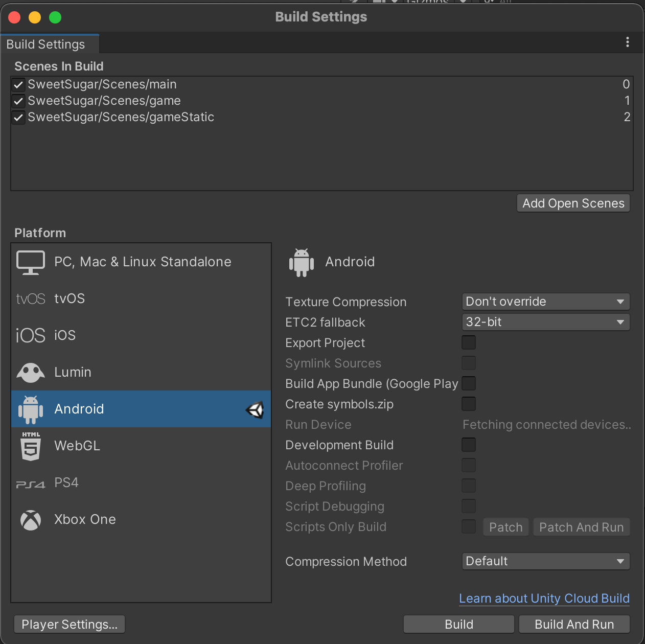
Task: Click the WebGL HTML5 icon
Action: tap(31, 446)
